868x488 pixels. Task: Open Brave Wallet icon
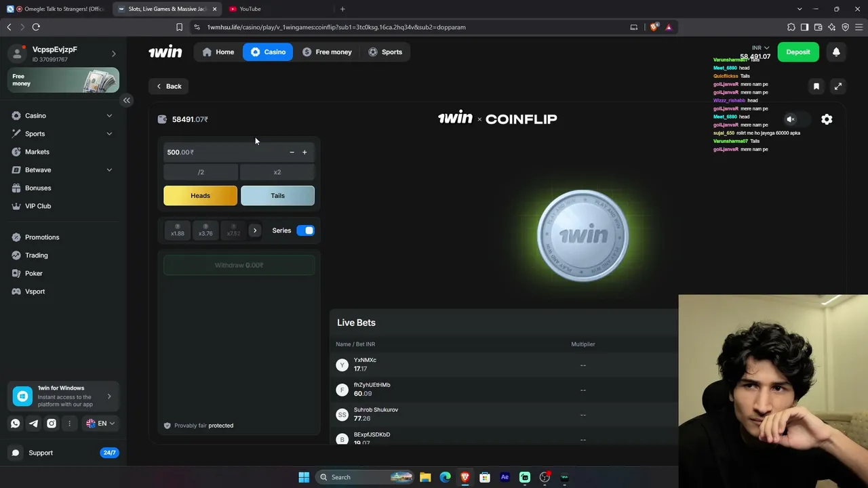(818, 27)
